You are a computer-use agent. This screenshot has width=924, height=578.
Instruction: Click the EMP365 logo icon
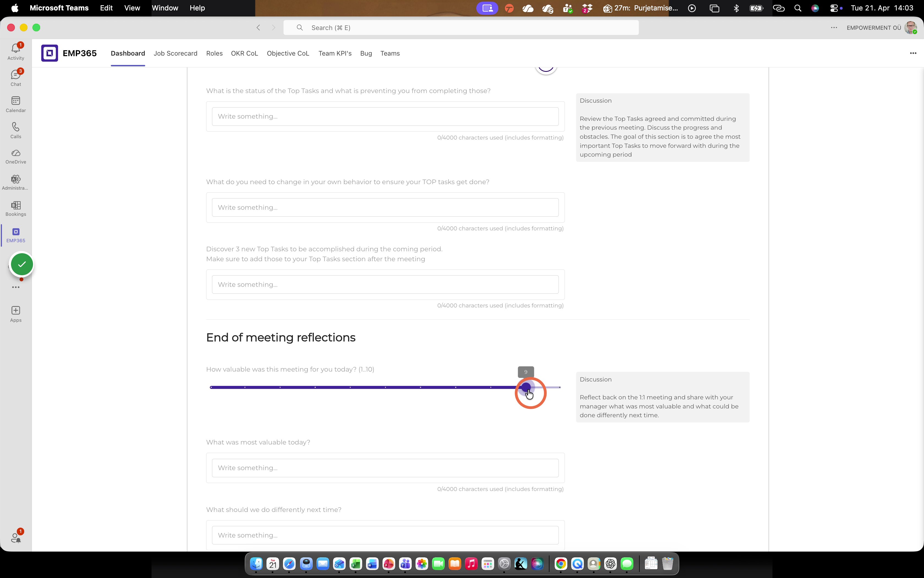[50, 53]
